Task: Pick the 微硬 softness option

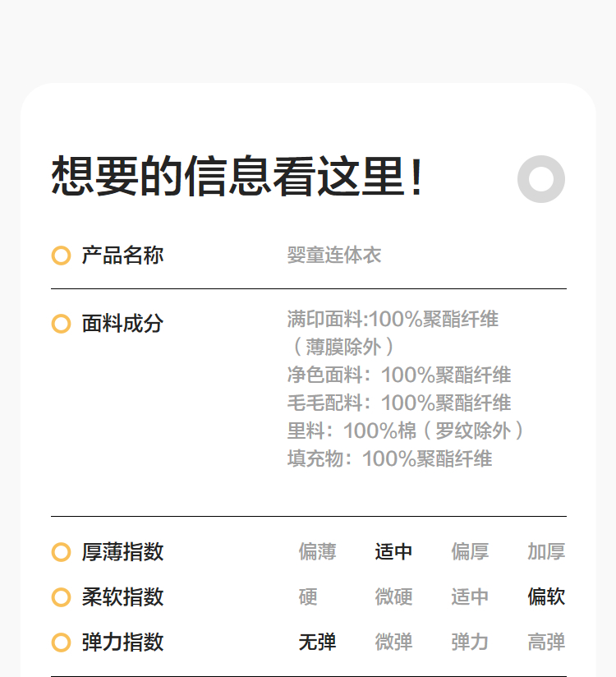Action: (393, 597)
